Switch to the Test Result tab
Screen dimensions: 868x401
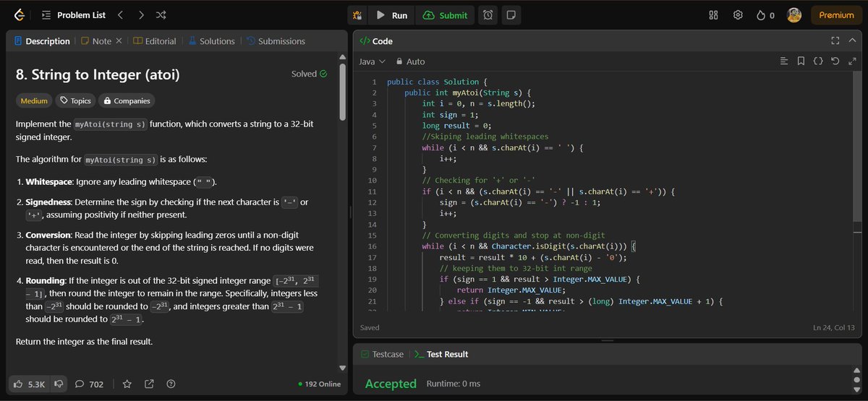click(441, 354)
